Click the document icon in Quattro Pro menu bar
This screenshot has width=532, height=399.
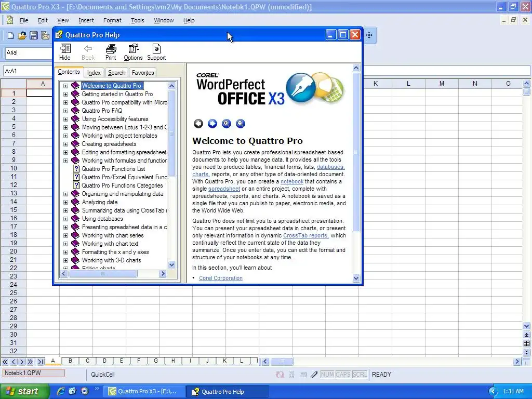click(10, 20)
